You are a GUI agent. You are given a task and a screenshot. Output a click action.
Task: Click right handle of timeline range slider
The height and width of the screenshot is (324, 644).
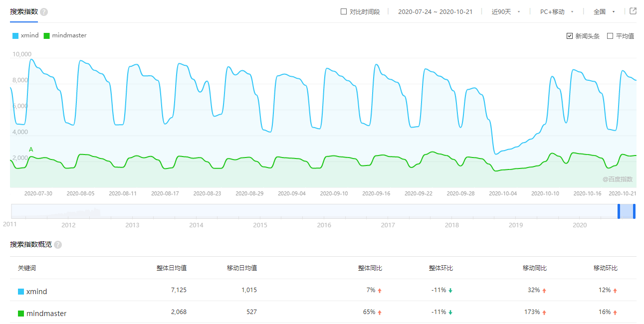(634, 211)
